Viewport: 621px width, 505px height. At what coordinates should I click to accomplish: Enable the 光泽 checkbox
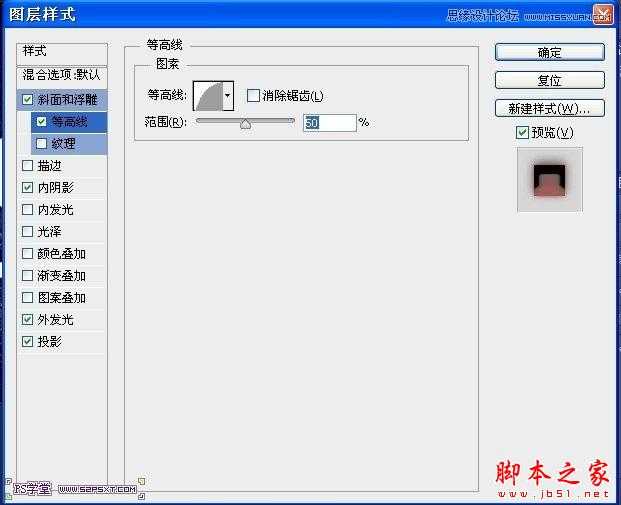27,231
